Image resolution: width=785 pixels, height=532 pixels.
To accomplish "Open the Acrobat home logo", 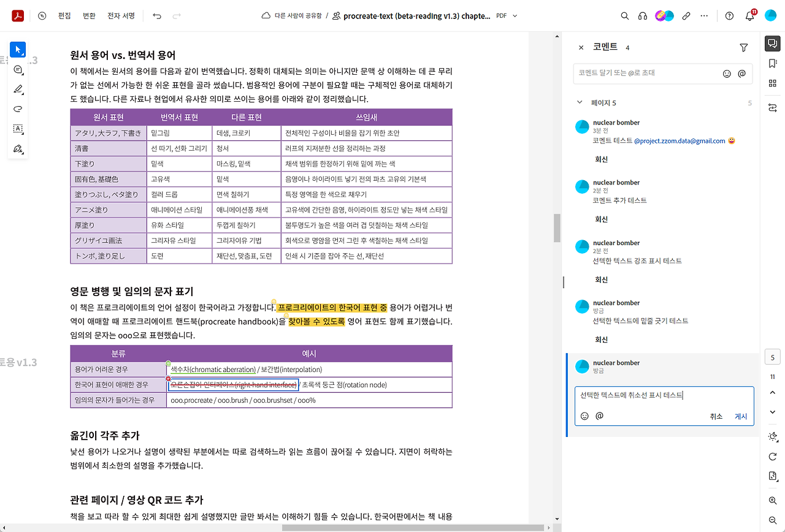I will pos(18,16).
